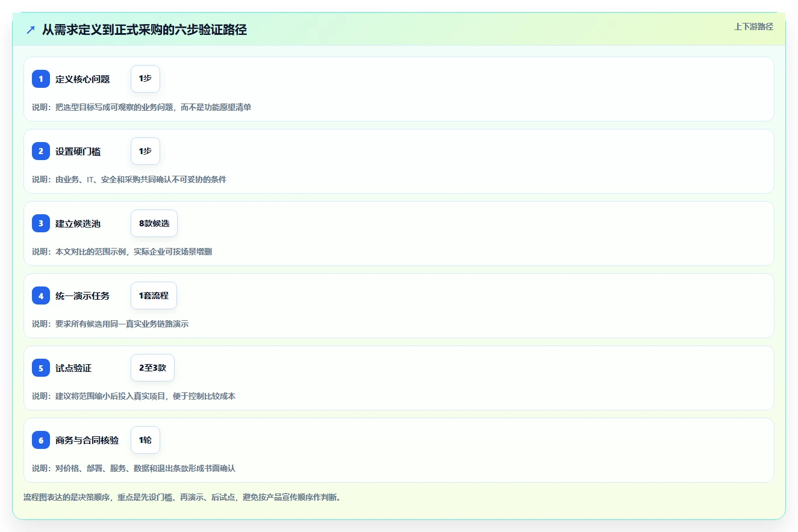Select the 定义核心问题 step title
This screenshot has width=798, height=532.
tap(83, 79)
